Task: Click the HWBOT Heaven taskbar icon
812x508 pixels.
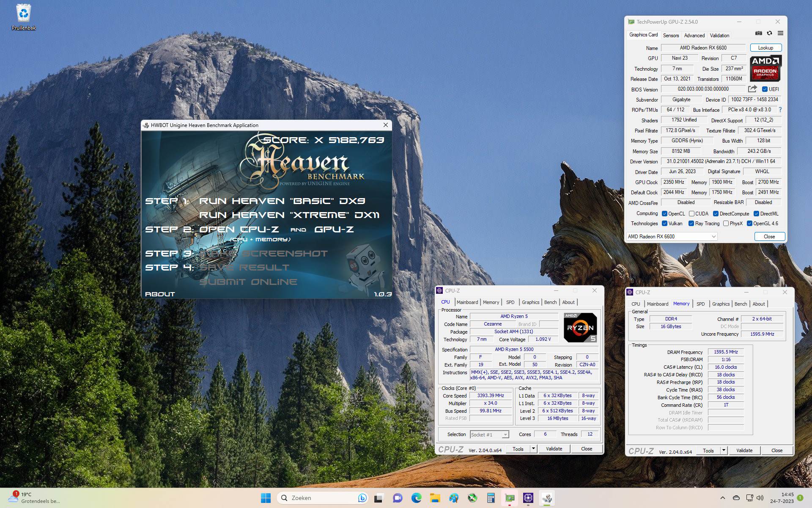Action: click(547, 498)
